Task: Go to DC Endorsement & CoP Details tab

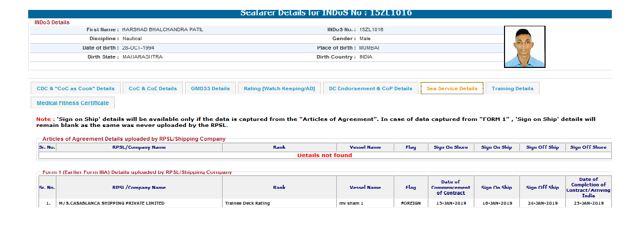Action: pyautogui.click(x=370, y=88)
